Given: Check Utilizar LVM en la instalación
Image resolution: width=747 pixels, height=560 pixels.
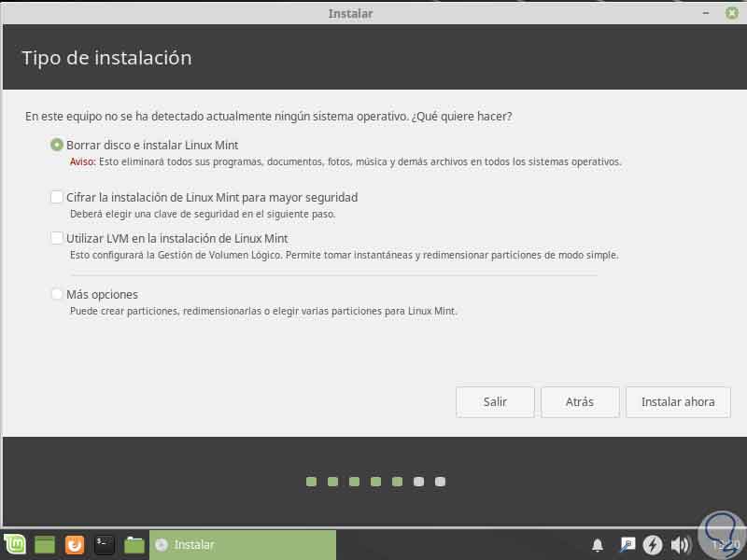Looking at the screenshot, I should [x=57, y=238].
